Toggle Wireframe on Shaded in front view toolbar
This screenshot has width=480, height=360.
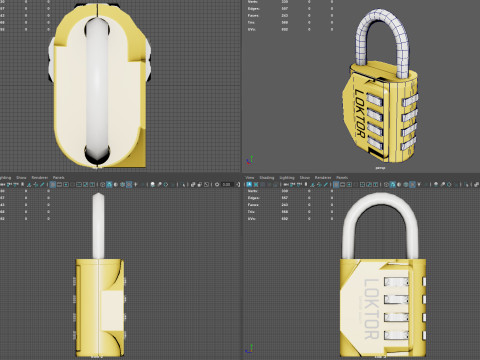pos(405,184)
